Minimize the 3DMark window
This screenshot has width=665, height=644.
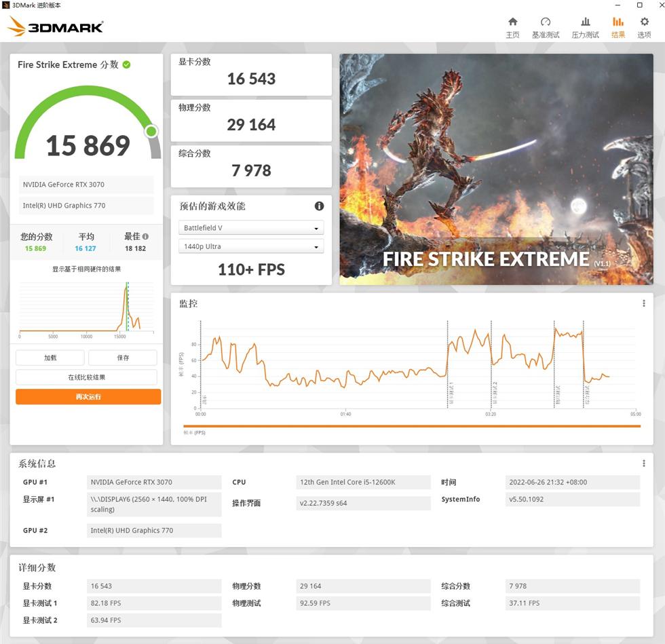[x=617, y=5]
